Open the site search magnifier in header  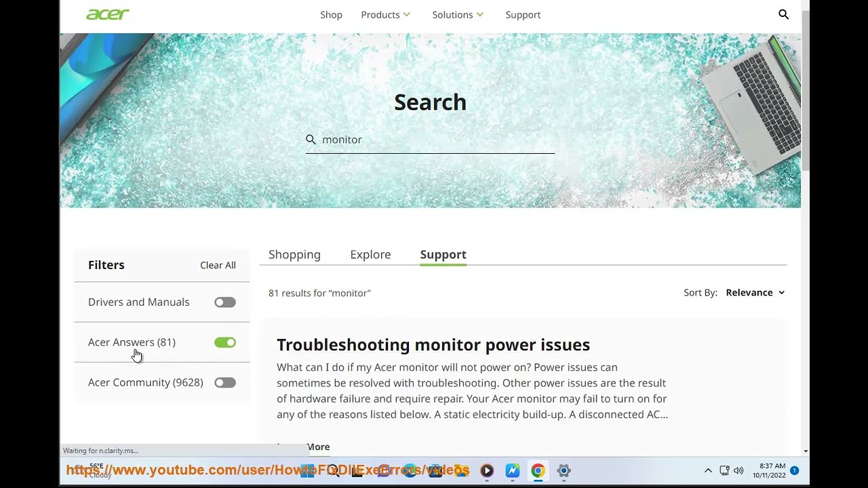[783, 14]
